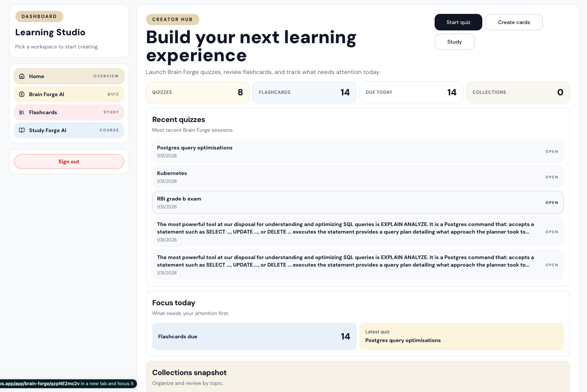Select the Quizzes stat card showing 8
This screenshot has width=587, height=392.
(198, 92)
